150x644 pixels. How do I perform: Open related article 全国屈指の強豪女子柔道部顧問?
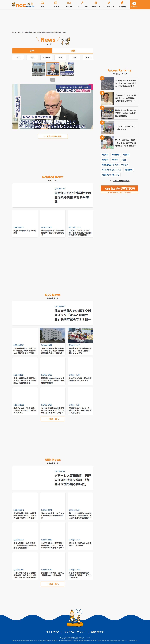click(x=53, y=223)
